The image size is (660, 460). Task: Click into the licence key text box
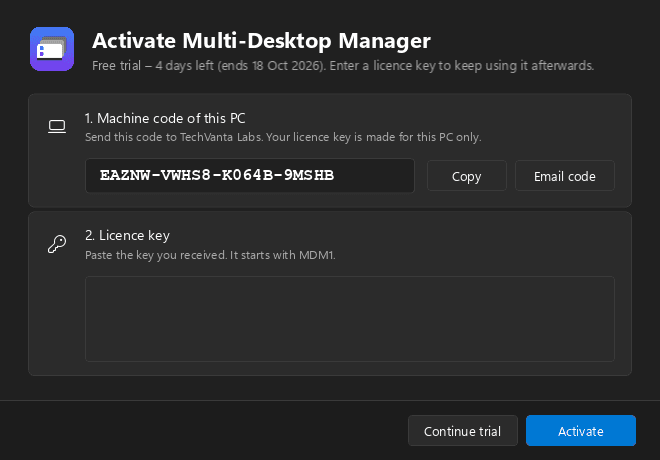coord(350,319)
